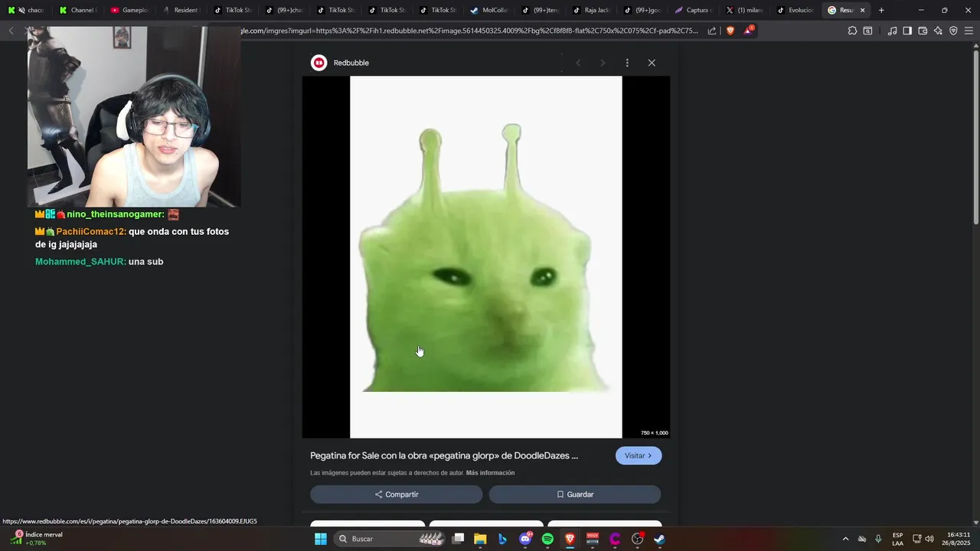Open the extensions puzzle icon

pyautogui.click(x=852, y=31)
